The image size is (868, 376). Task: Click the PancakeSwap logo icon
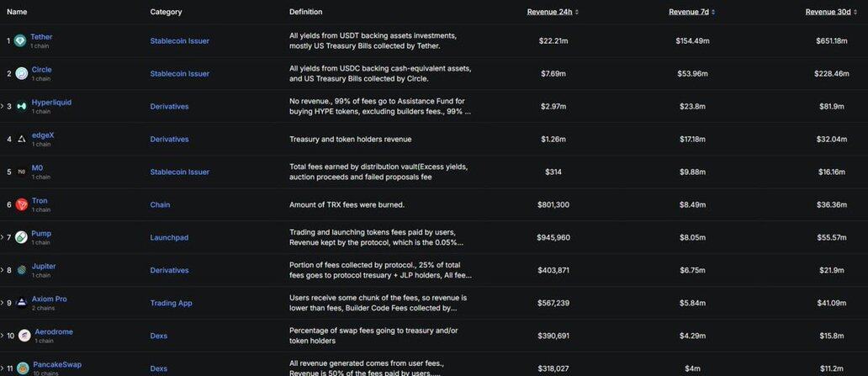click(x=24, y=368)
